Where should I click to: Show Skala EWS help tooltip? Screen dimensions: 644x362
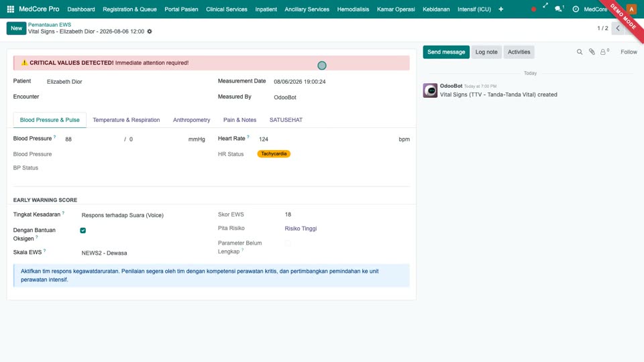(x=44, y=250)
